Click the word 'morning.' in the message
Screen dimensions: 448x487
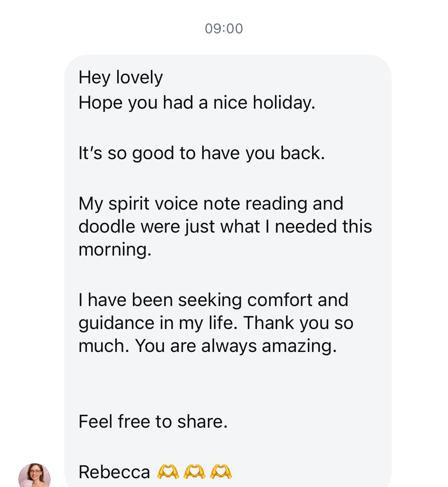[115, 249]
